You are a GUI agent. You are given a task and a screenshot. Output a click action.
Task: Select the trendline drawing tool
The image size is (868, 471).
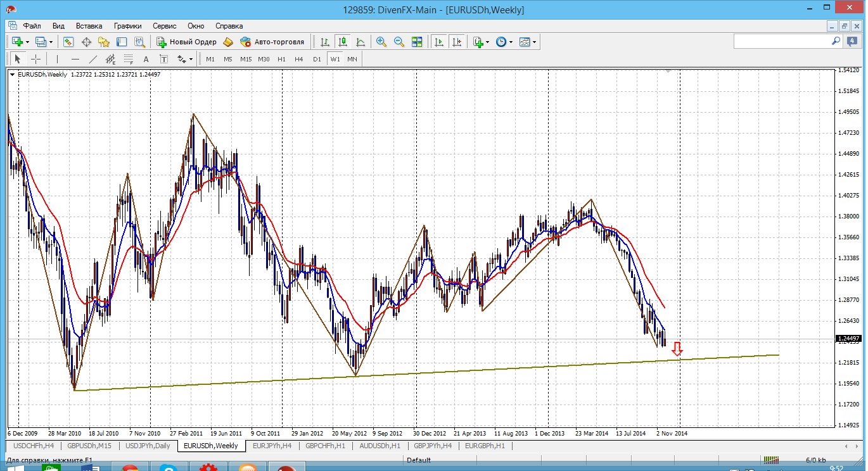(x=93, y=59)
